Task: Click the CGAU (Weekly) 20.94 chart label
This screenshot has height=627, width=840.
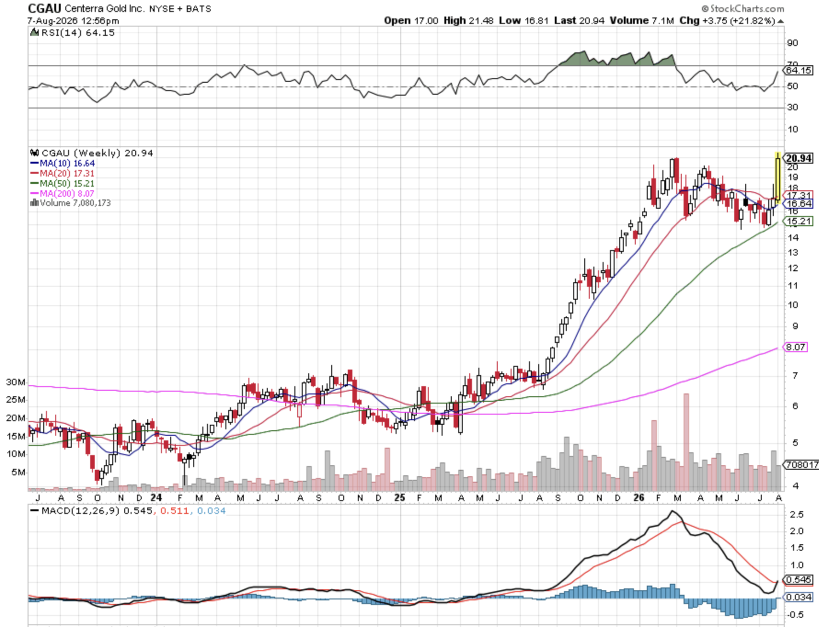Action: click(x=97, y=153)
